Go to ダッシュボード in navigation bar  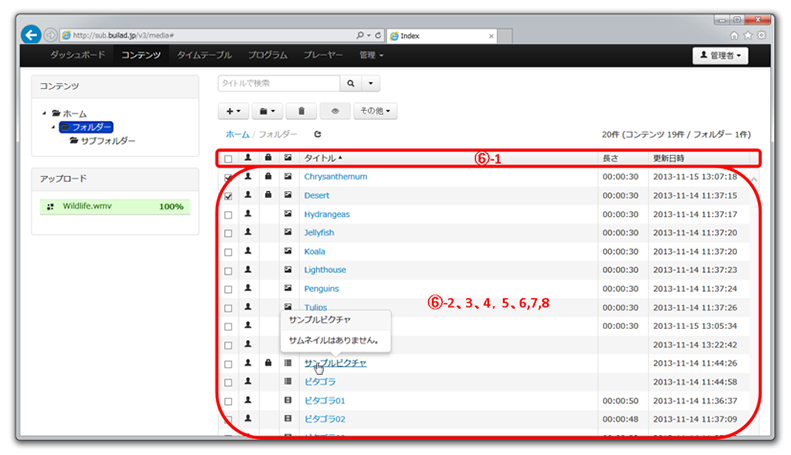[x=78, y=55]
